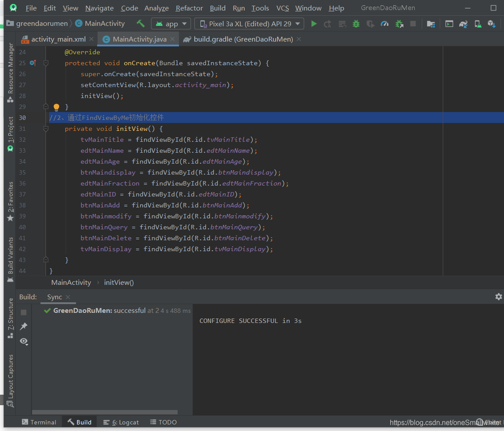Close the MainActivity.java tab
This screenshot has width=504, height=431.
[172, 39]
